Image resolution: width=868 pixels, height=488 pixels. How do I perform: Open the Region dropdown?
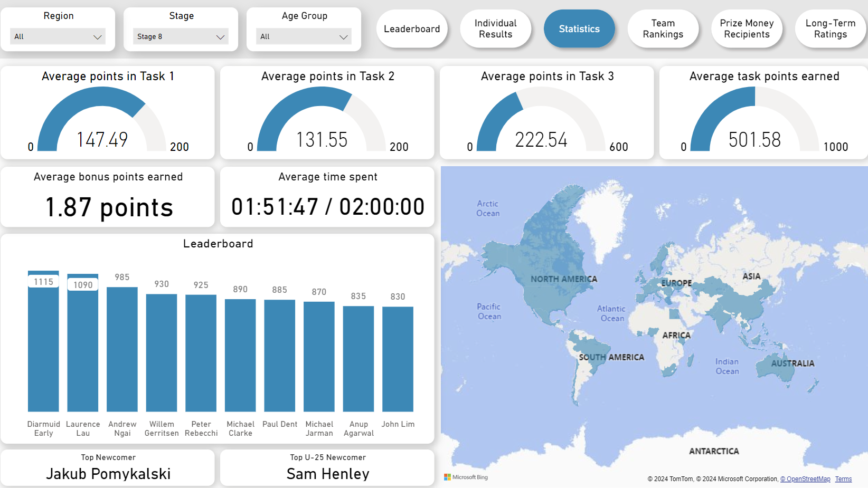pyautogui.click(x=58, y=36)
